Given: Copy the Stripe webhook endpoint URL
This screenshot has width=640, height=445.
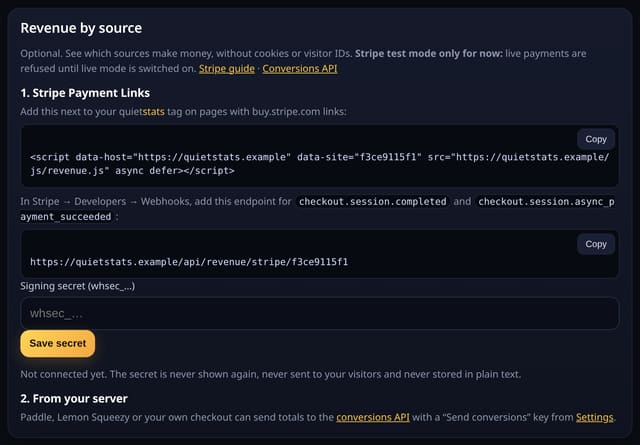Looking at the screenshot, I should [596, 244].
